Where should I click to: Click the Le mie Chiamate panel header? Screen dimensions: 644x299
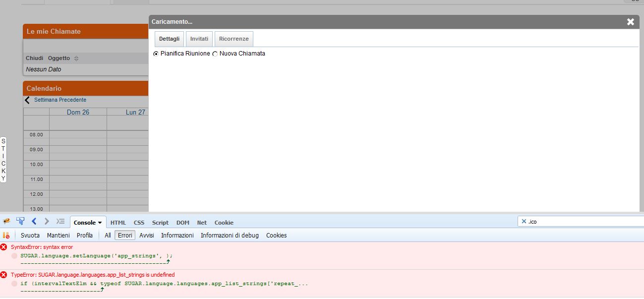pos(86,31)
